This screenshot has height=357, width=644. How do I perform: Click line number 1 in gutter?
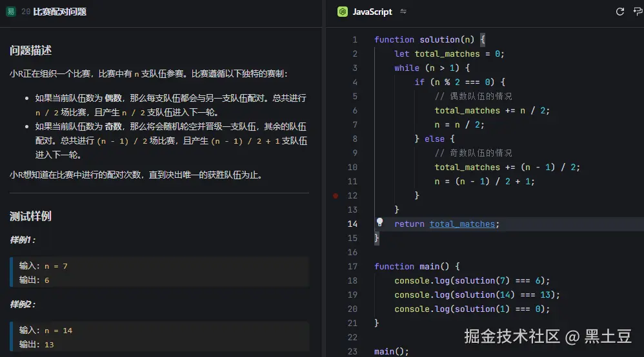(354, 40)
